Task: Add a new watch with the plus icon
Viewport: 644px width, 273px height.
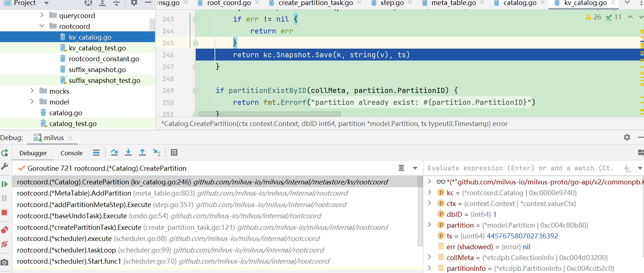Action: [x=627, y=168]
